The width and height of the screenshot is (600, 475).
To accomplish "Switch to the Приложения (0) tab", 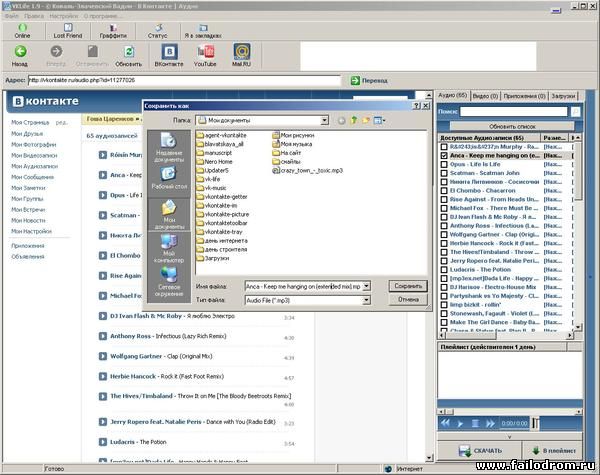I will point(524,96).
